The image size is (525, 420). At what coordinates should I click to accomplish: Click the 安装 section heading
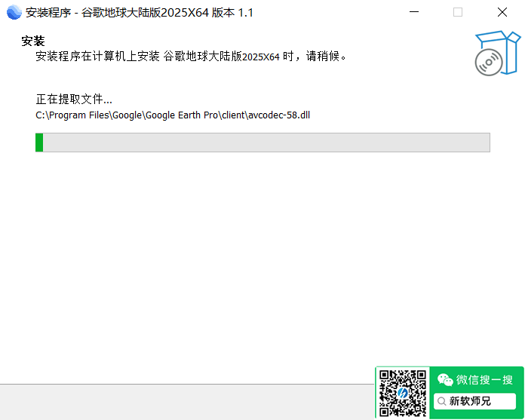point(33,41)
